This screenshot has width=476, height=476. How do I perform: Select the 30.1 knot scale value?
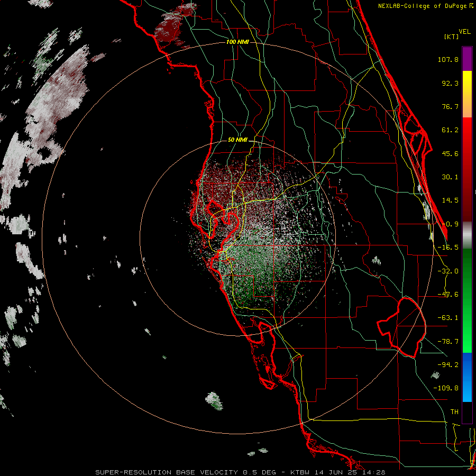[x=450, y=177]
